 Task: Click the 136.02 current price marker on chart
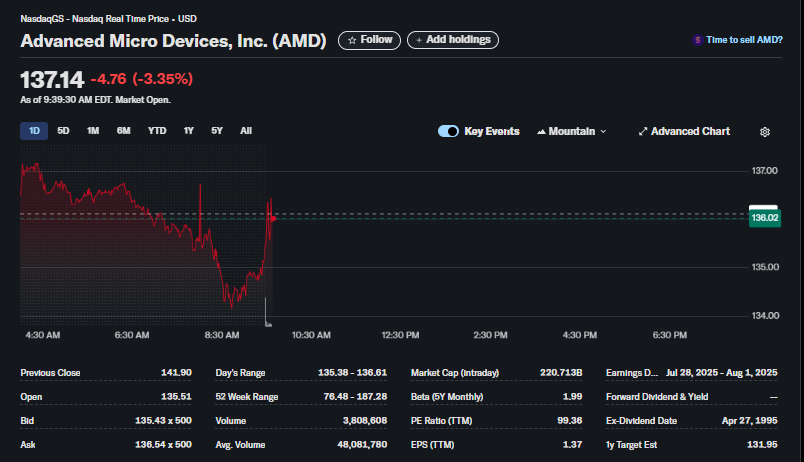click(x=765, y=218)
